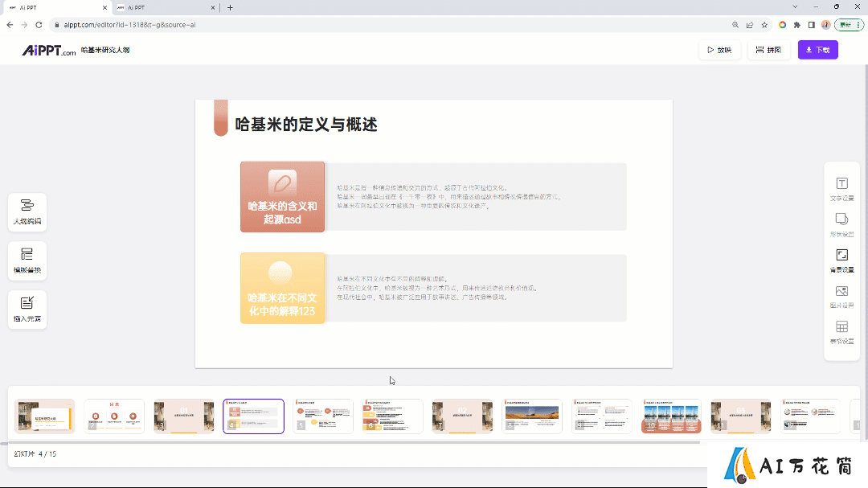The height and width of the screenshot is (488, 868).
Task: Select slide 8 desert photo thumbnail
Action: [x=532, y=416]
